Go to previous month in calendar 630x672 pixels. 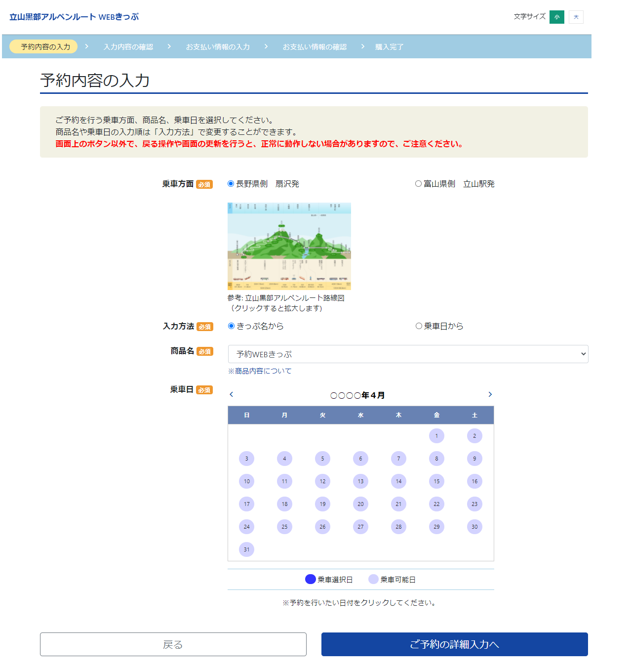231,394
